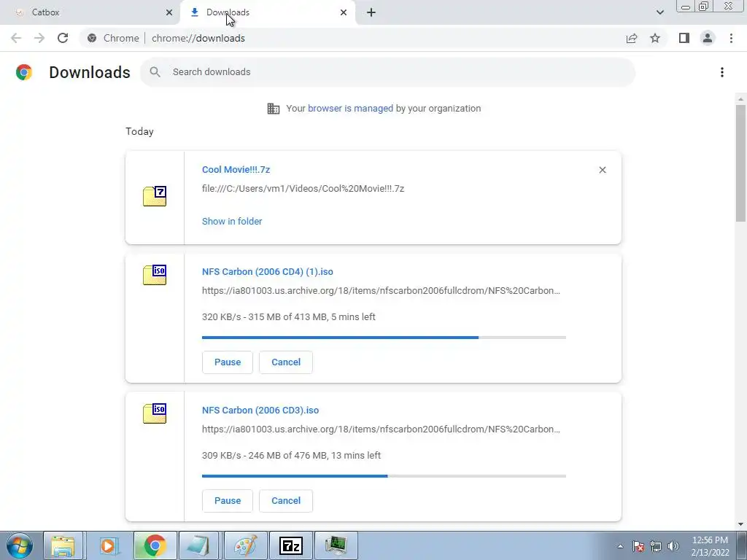Click the Search downloads field
Viewport: 747px width, 560px height.
point(388,72)
